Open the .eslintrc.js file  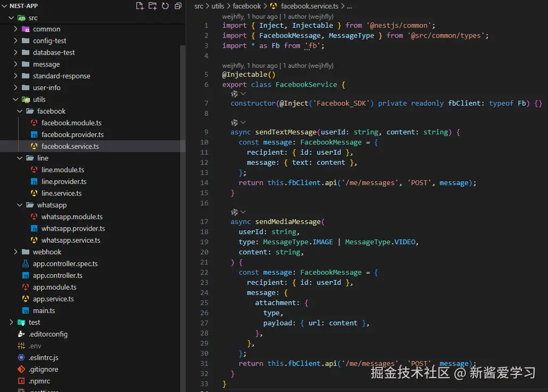coord(43,357)
